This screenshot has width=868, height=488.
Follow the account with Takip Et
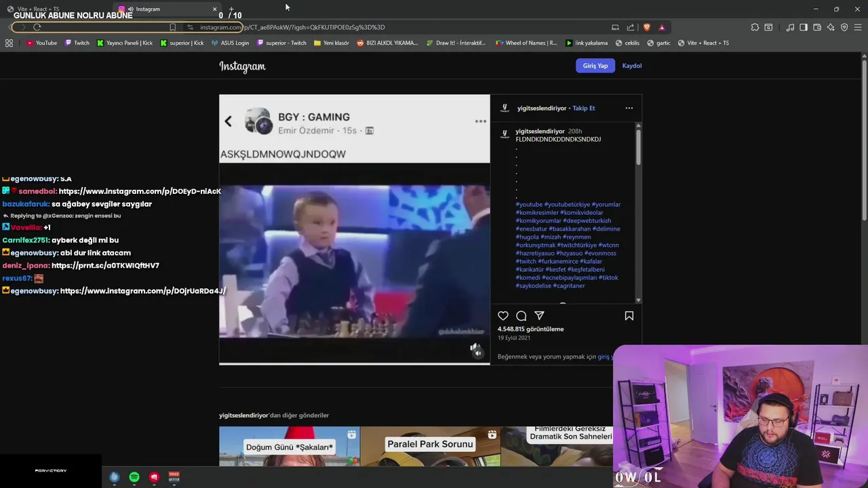pyautogui.click(x=583, y=108)
